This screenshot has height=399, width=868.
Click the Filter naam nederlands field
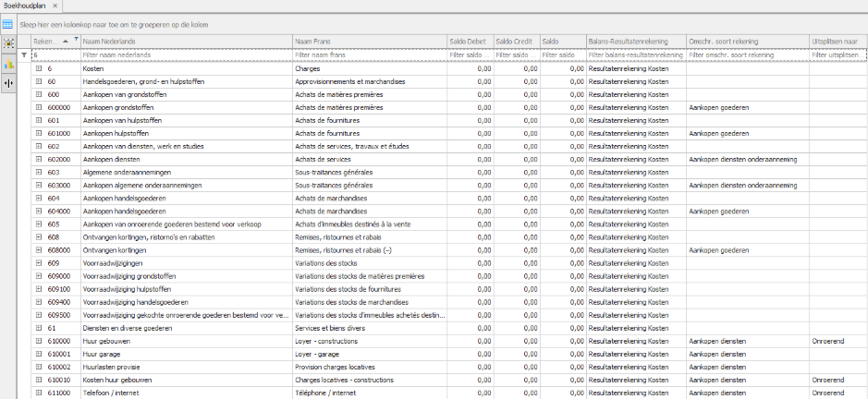coord(187,55)
